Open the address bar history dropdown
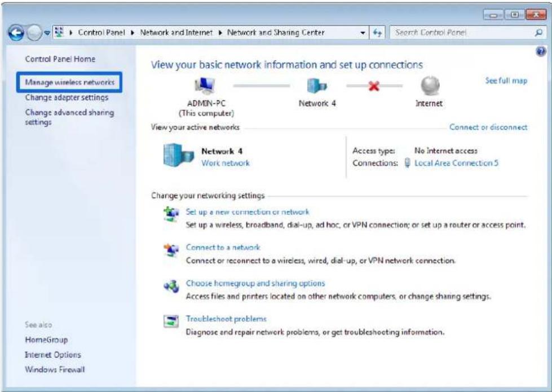Screen dimensions: 552x392 click(363, 33)
